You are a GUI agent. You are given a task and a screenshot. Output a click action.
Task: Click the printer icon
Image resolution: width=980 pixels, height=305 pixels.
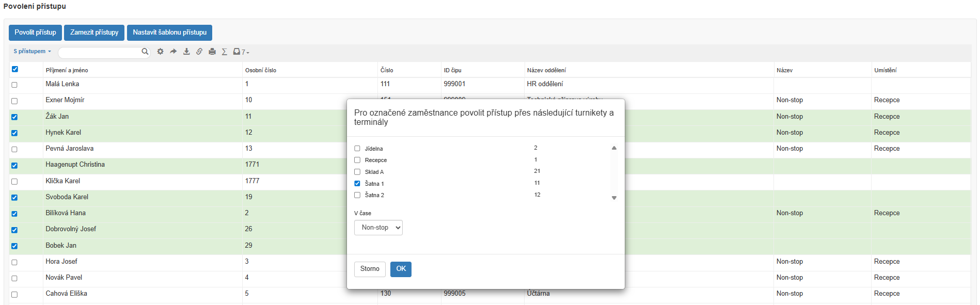coord(212,52)
